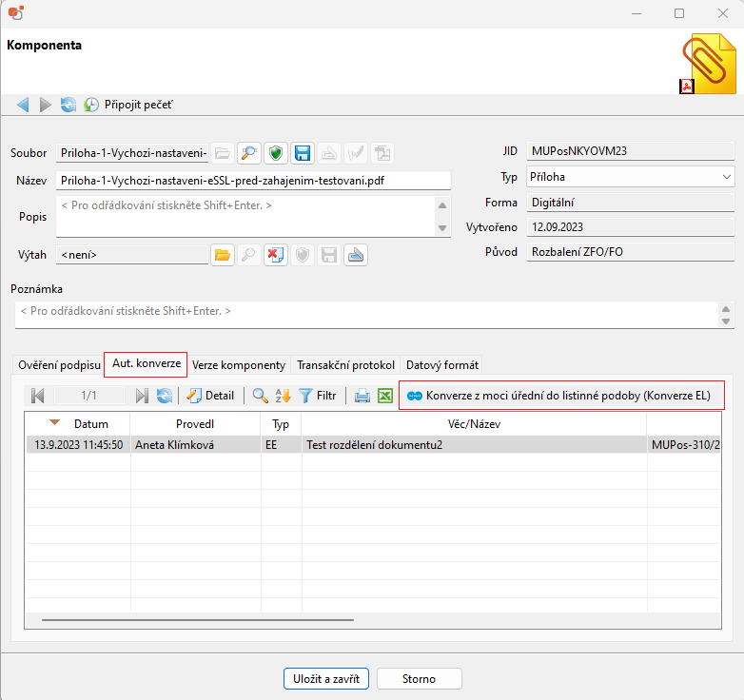Viewport: 744px width, 700px height.
Task: Switch to the Ověření podpisu tab
Action: pyautogui.click(x=59, y=365)
